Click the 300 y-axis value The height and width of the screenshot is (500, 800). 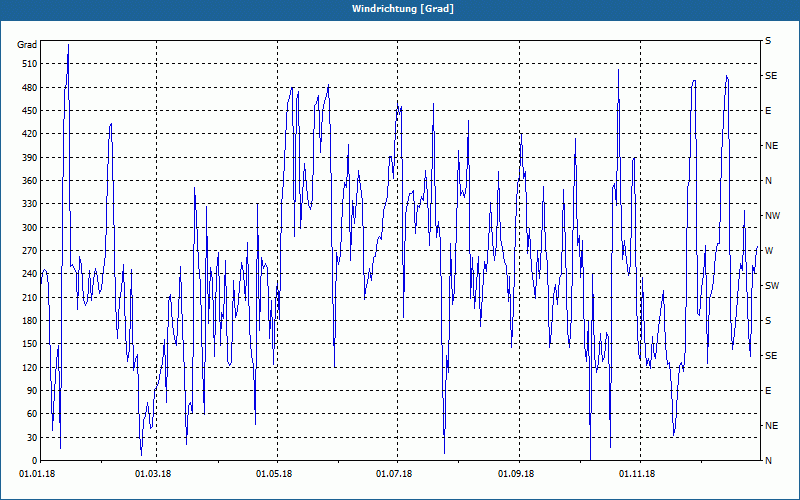coord(30,228)
